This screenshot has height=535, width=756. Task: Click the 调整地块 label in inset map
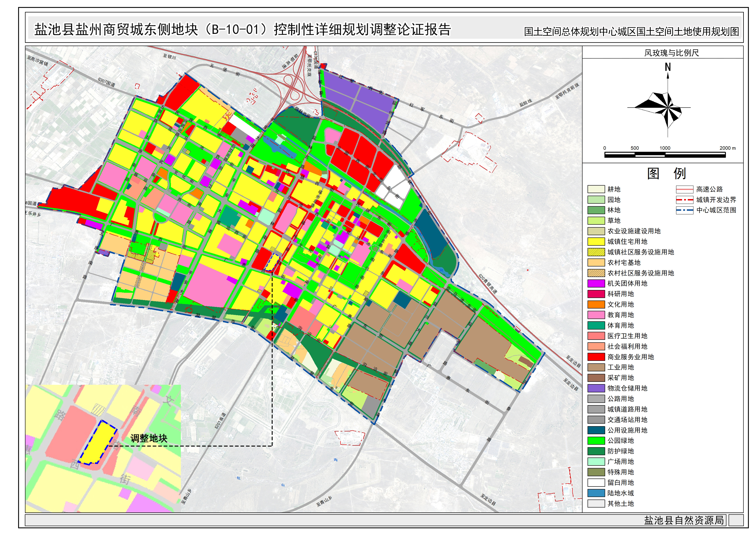(149, 438)
